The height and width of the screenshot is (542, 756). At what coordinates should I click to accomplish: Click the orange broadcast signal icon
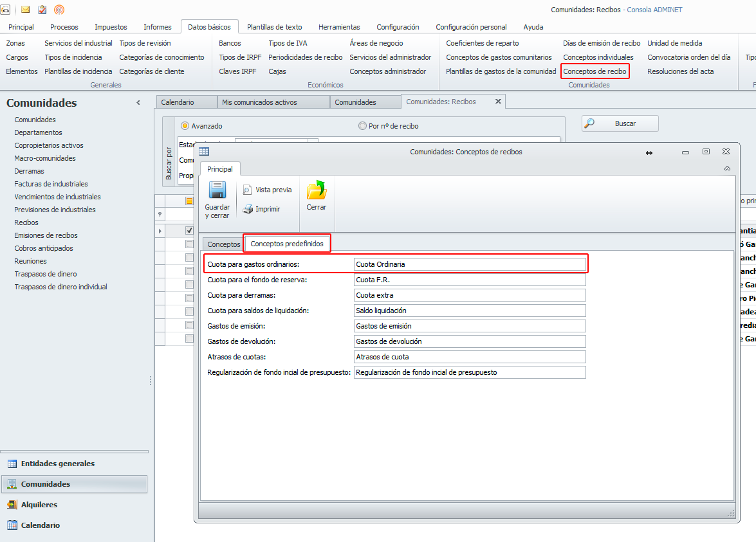[59, 10]
